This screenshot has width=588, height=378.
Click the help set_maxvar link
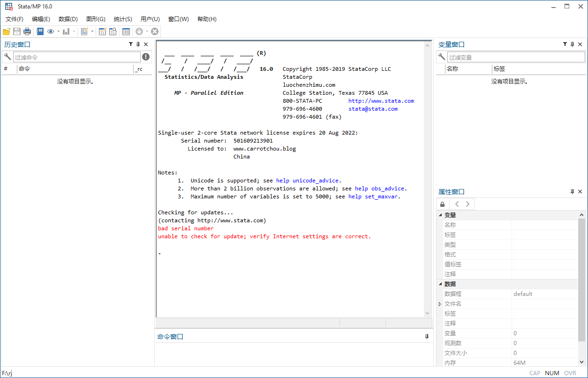point(374,197)
